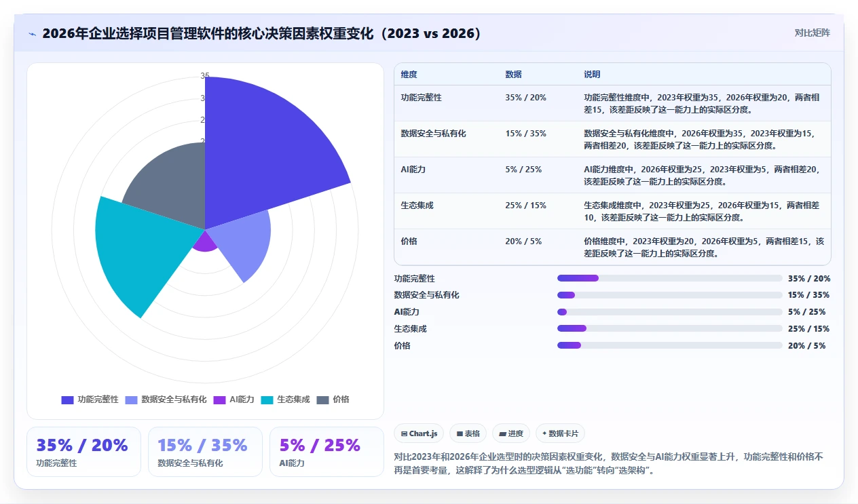Click the 说明 column header
The image size is (858, 504).
tap(592, 75)
